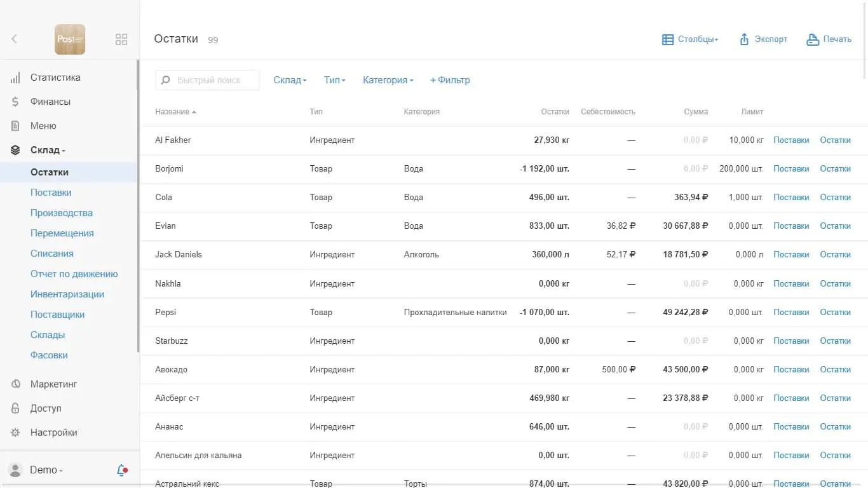Focus the Быстрый поиск field

pyautogui.click(x=207, y=80)
